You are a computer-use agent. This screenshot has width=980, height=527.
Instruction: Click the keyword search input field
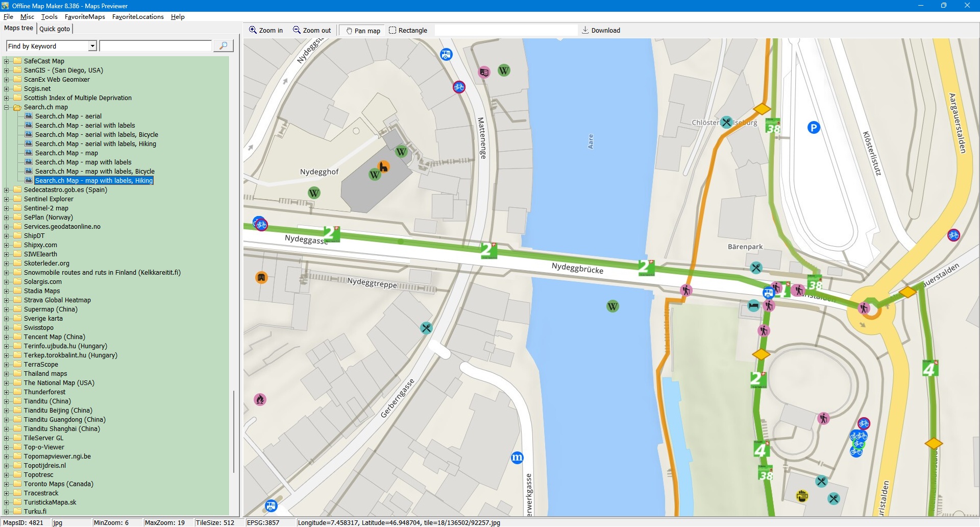click(156, 46)
